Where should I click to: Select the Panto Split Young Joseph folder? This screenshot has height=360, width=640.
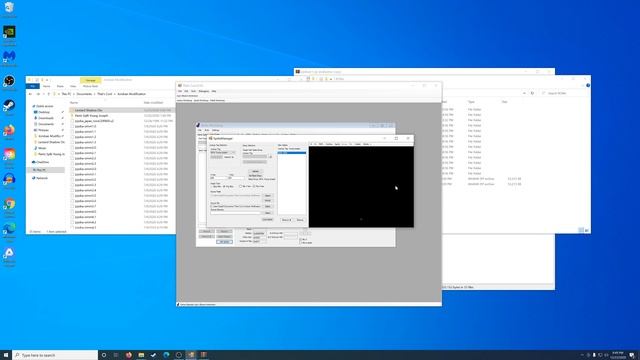(122, 116)
